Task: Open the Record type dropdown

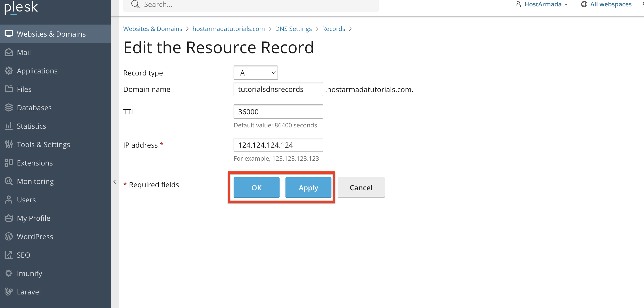Action: coord(256,72)
